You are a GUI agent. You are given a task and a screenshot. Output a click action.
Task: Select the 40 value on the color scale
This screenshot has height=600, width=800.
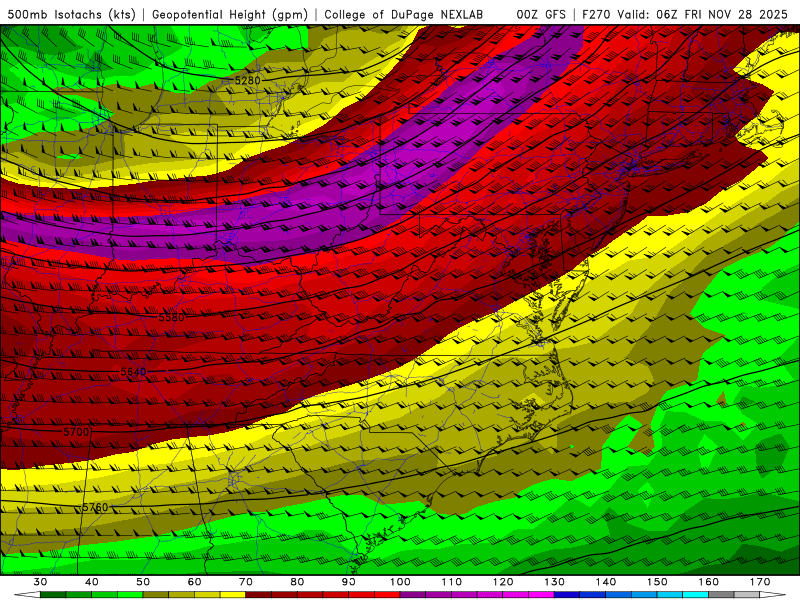[x=92, y=582]
